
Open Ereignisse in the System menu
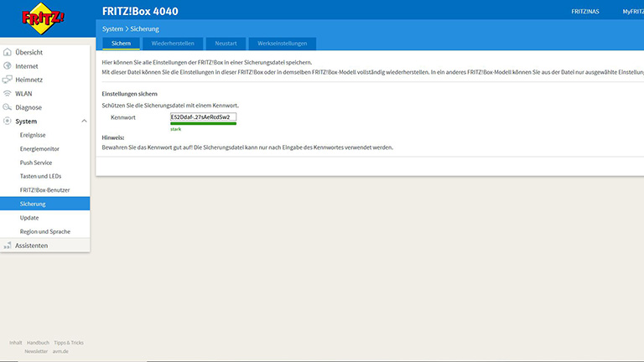pyautogui.click(x=35, y=135)
